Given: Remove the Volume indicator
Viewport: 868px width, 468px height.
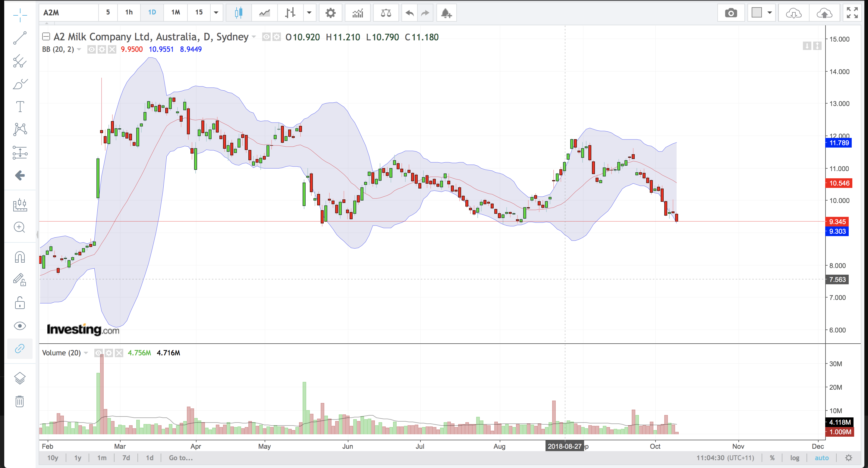Looking at the screenshot, I should [119, 353].
